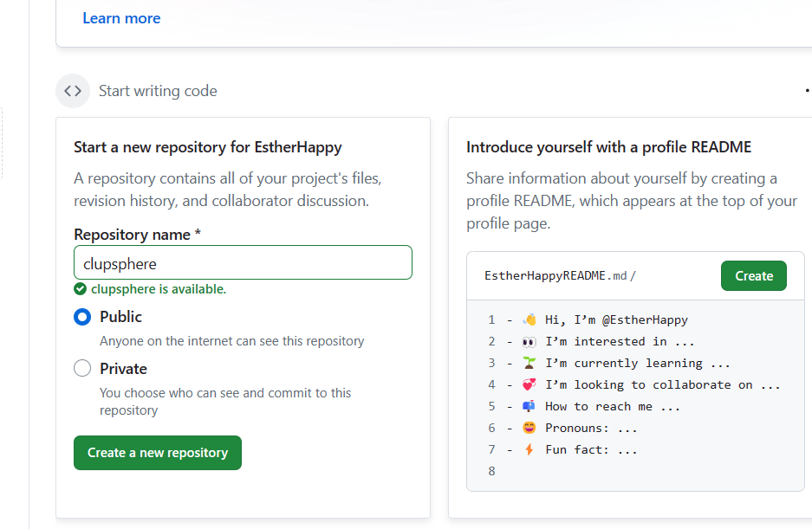Screen dimensions: 812x529
Task: Click the lightning bolt emoji on Fun fact line
Action: point(529,450)
